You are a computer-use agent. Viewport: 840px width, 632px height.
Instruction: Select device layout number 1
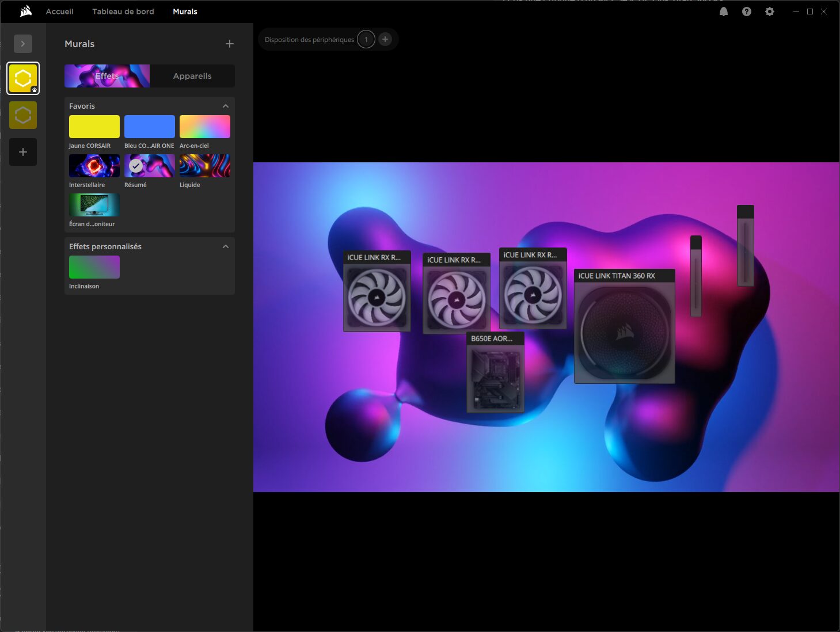point(366,39)
